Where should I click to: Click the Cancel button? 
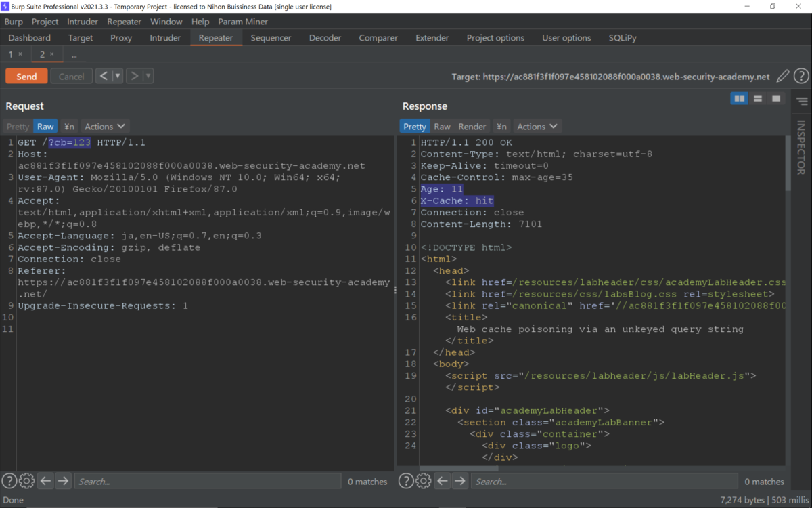tap(71, 77)
